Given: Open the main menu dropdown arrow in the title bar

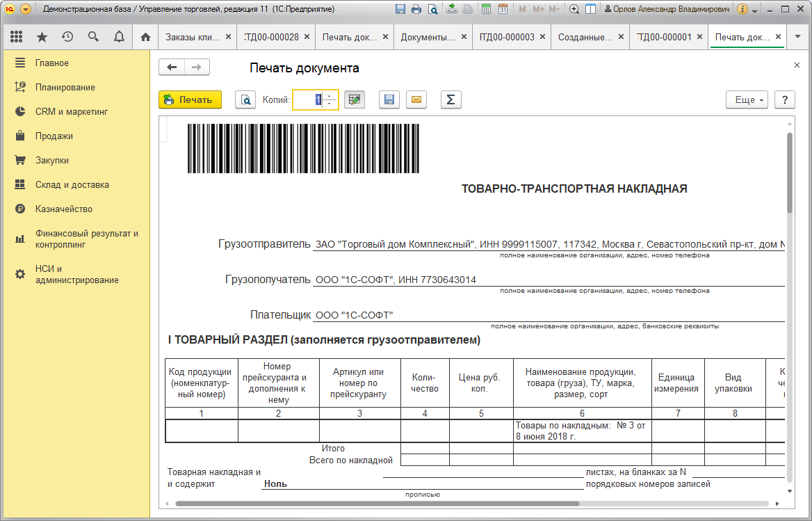Looking at the screenshot, I should pyautogui.click(x=26, y=9).
